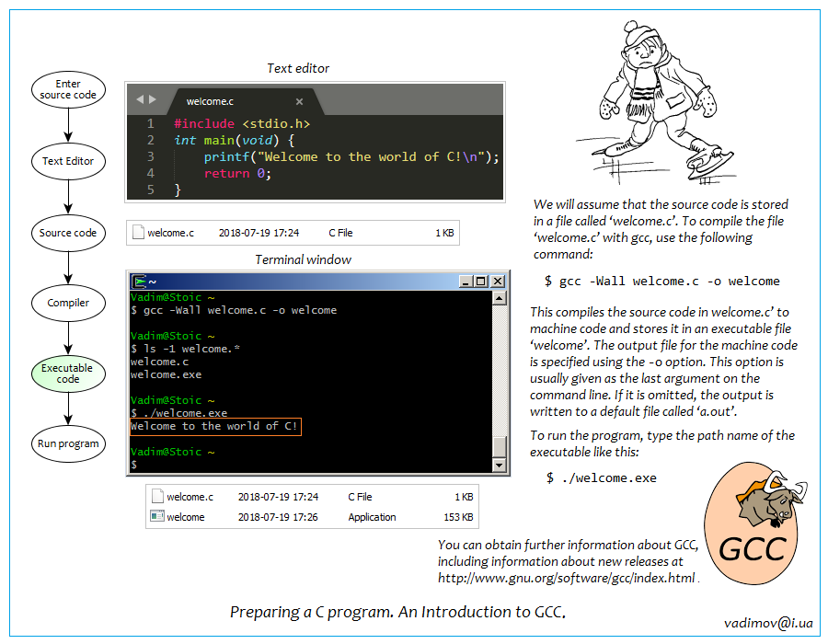Close the welcome.c tab with the x
Viewport: 828px width, 644px height.
[x=299, y=101]
